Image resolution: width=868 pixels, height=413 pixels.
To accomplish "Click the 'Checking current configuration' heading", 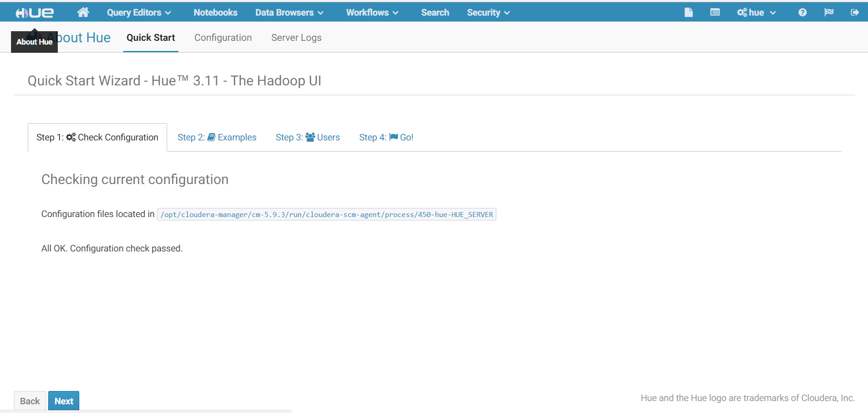I will [x=135, y=179].
